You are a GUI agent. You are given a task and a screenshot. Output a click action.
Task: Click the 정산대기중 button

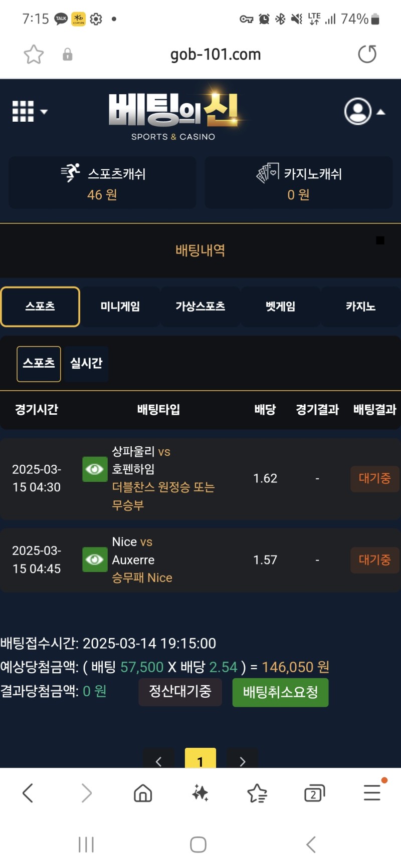click(x=180, y=692)
